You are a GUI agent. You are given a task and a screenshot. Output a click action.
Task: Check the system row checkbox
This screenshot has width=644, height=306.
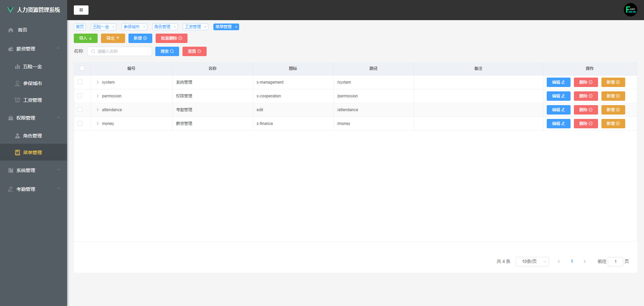[80, 82]
